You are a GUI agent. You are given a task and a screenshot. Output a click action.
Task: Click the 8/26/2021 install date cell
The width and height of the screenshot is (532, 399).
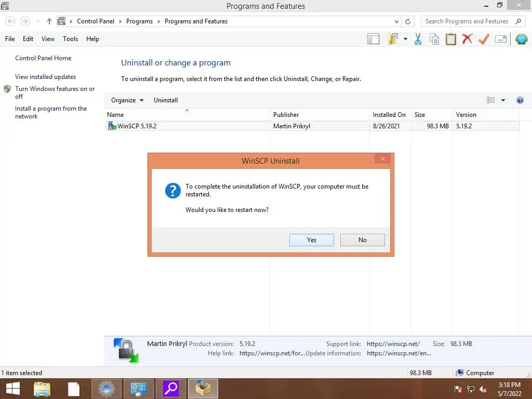tap(386, 126)
